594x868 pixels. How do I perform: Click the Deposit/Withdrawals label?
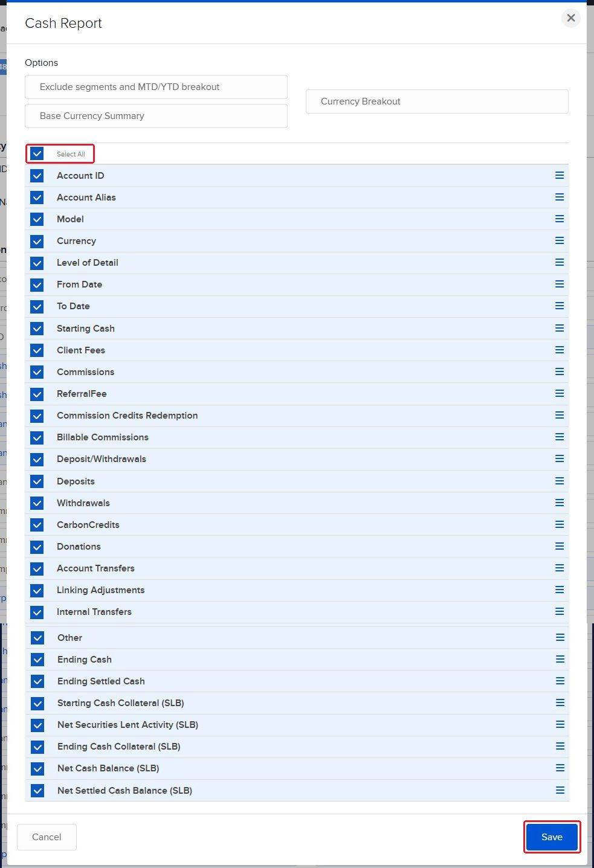pos(102,459)
